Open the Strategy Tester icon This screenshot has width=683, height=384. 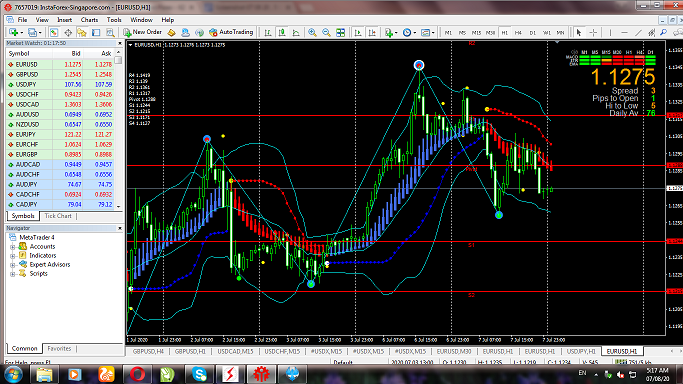110,32
